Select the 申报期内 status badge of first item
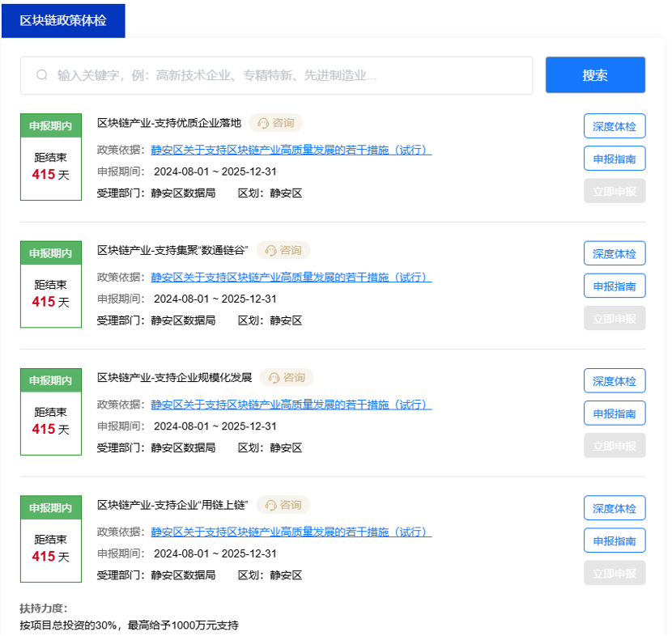Image resolution: width=672 pixels, height=636 pixels. click(51, 125)
